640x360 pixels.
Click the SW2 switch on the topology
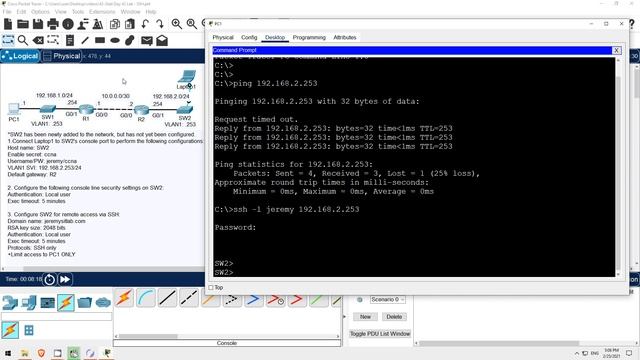click(184, 109)
